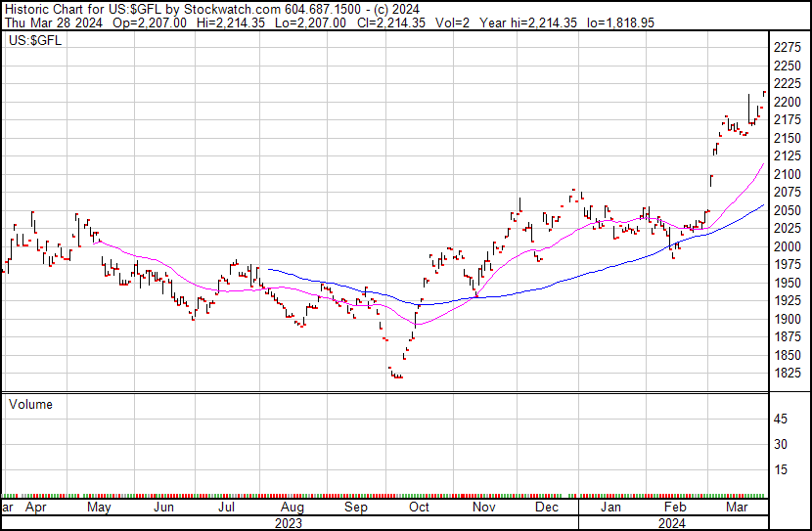Viewport: 812px width, 531px height.
Task: Click the 2024 year label
Action: click(x=673, y=523)
